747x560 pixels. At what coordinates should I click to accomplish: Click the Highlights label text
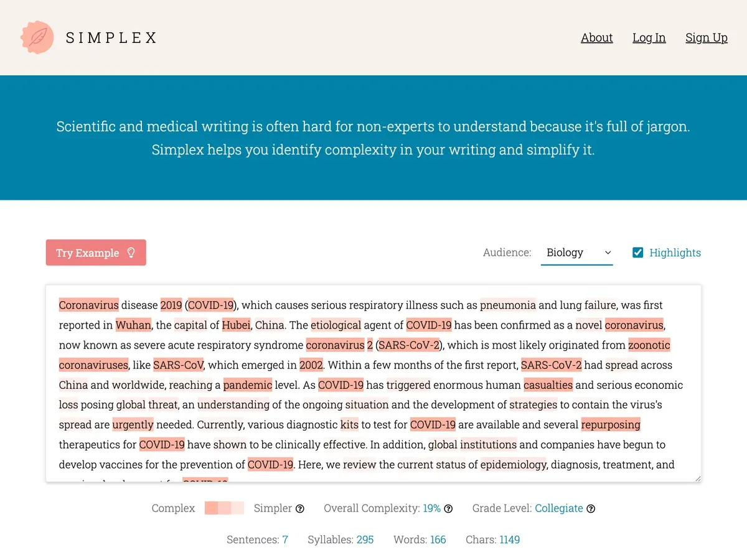coord(675,253)
